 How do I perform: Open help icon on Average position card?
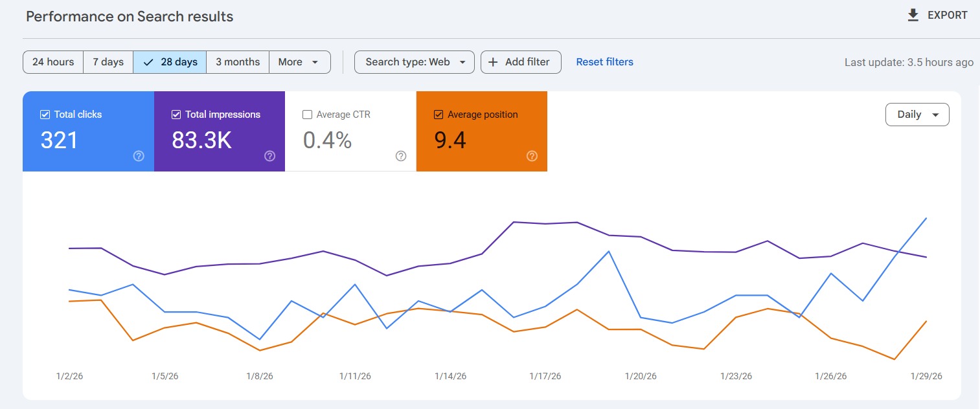532,156
